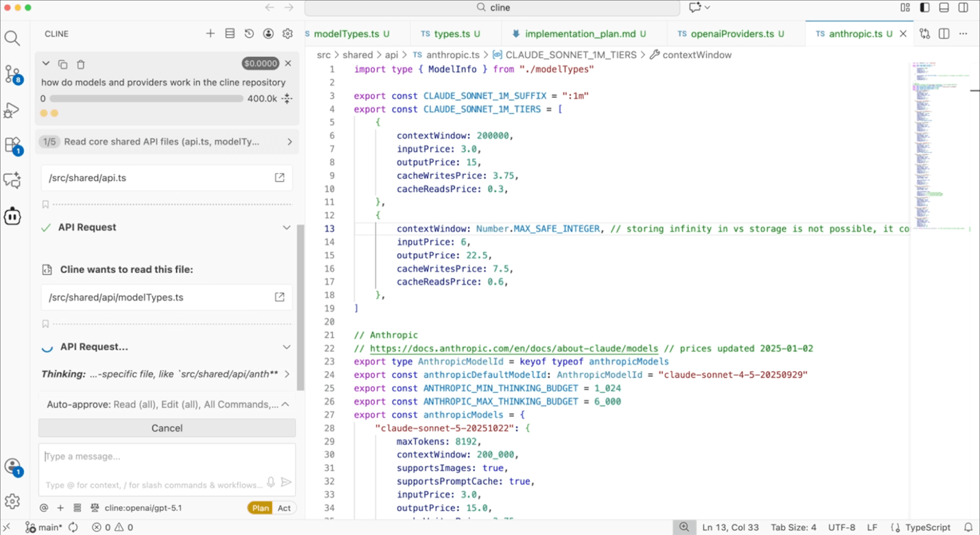Expand the Auto-approve settings chevron
This screenshot has width=980, height=535.
coord(285,405)
